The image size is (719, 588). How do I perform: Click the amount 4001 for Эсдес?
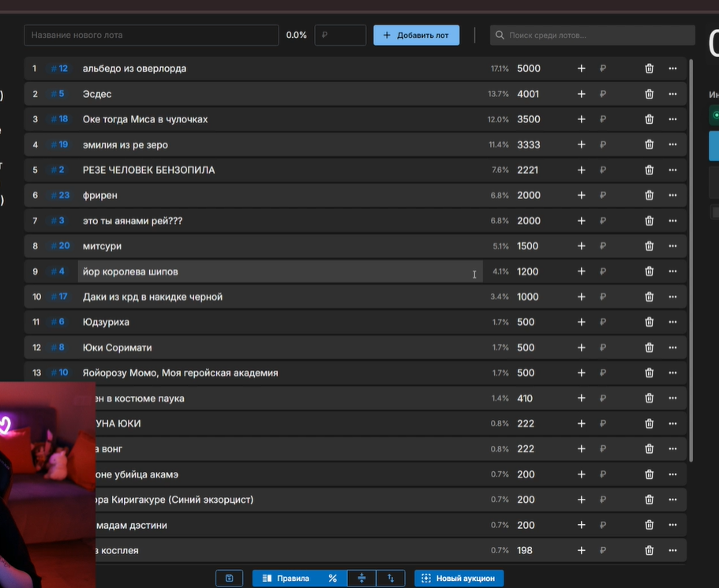point(528,94)
